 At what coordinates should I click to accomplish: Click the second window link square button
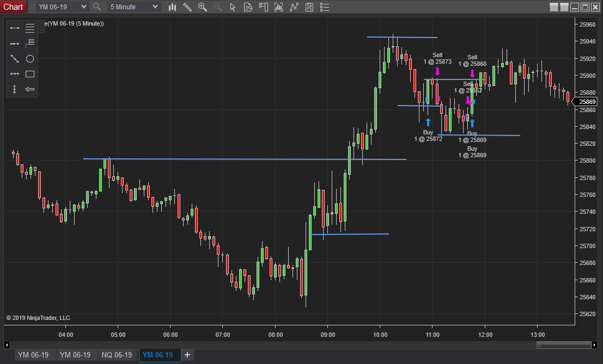tap(564, 7)
